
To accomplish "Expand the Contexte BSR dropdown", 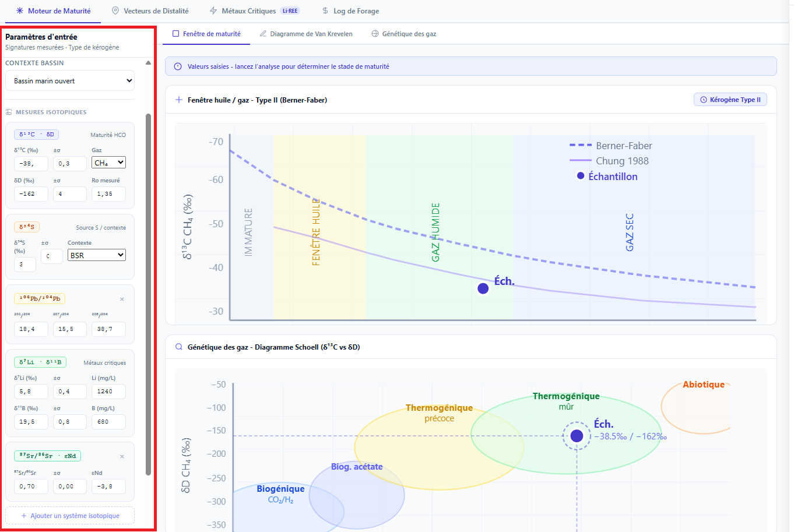I will click(x=97, y=255).
